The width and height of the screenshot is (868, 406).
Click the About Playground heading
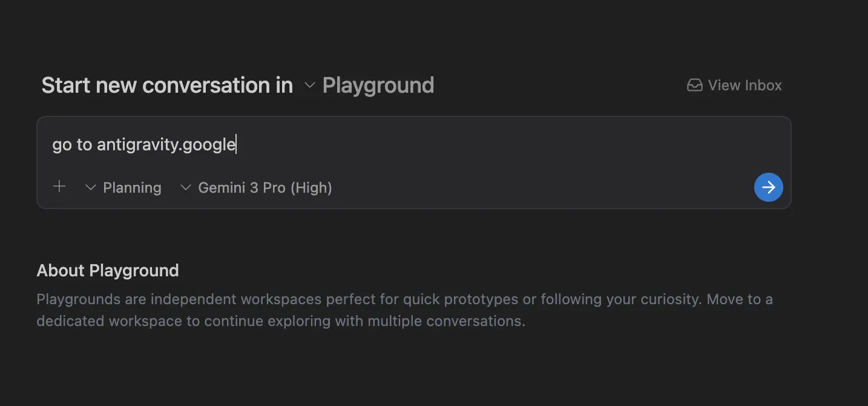point(108,270)
